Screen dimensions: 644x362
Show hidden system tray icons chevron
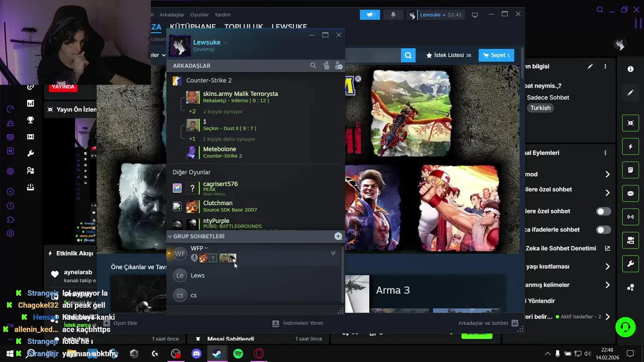click(547, 354)
